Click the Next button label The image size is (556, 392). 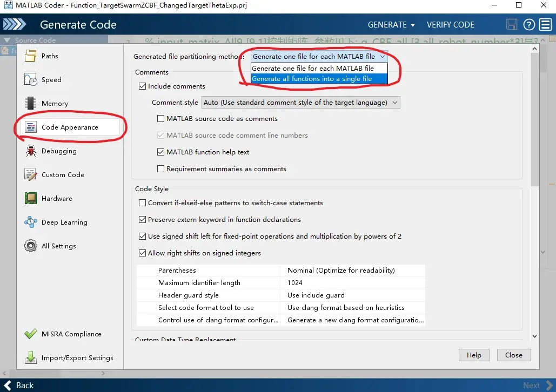531,386
